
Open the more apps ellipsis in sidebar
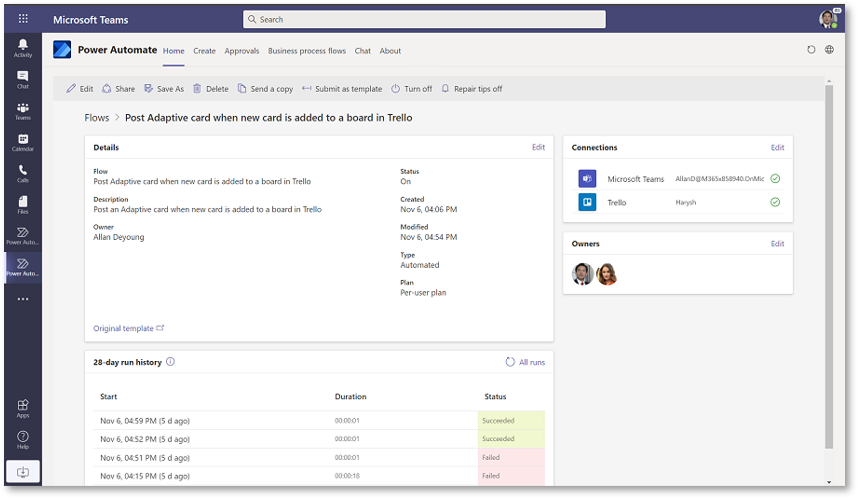coord(23,299)
